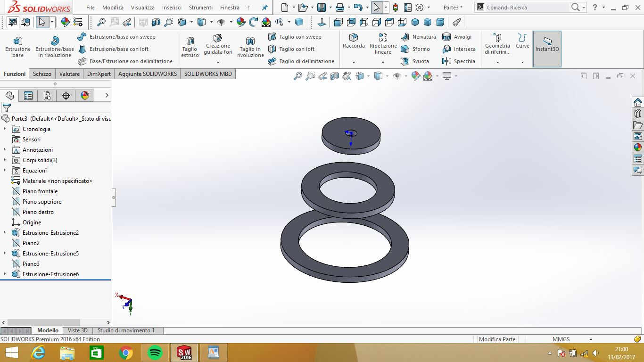The height and width of the screenshot is (362, 644).
Task: Expand the Equazioni tree node
Action: click(5, 170)
